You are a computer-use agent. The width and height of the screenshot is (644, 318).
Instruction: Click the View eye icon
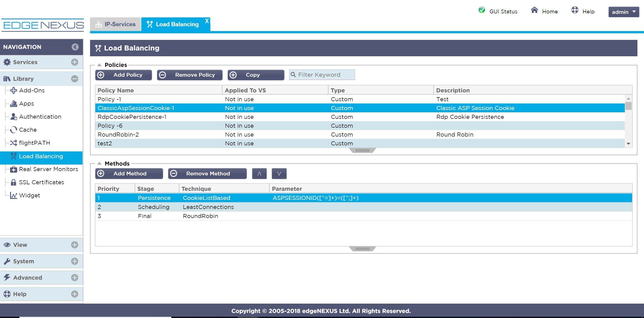[7, 245]
